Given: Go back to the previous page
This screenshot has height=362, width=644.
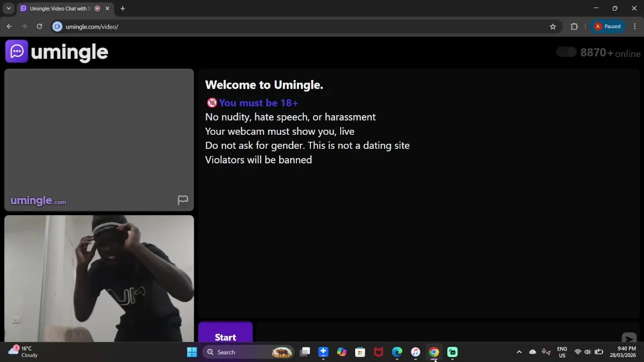Looking at the screenshot, I should point(9,27).
